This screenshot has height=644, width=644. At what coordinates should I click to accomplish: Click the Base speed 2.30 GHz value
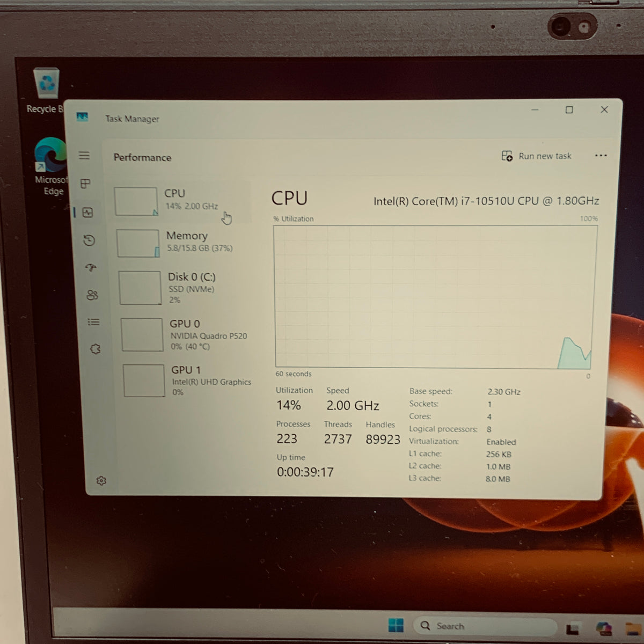coord(504,392)
